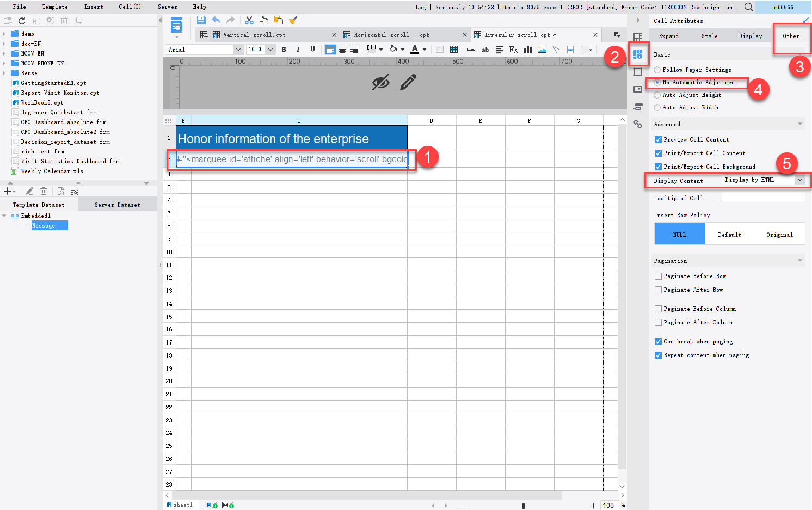Screen dimensions: 812x510
Task: Save the template with the floppy disk icon
Action: pyautogui.click(x=201, y=21)
